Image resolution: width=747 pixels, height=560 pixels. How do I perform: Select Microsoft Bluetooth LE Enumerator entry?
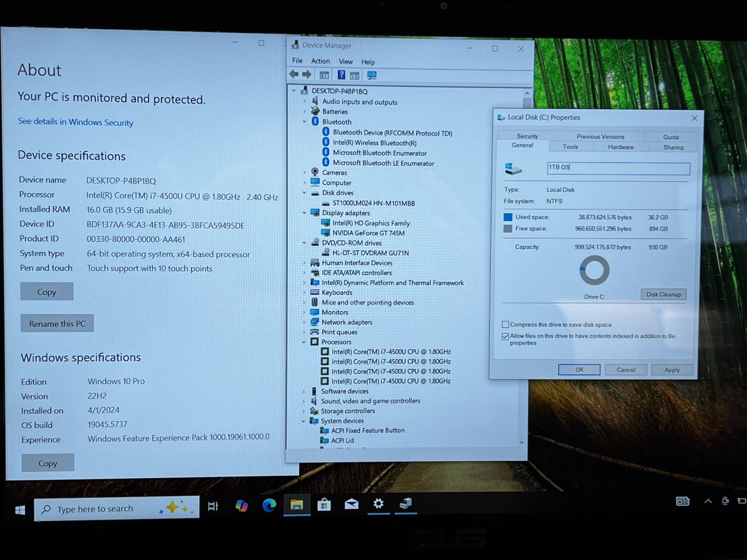coord(383,163)
